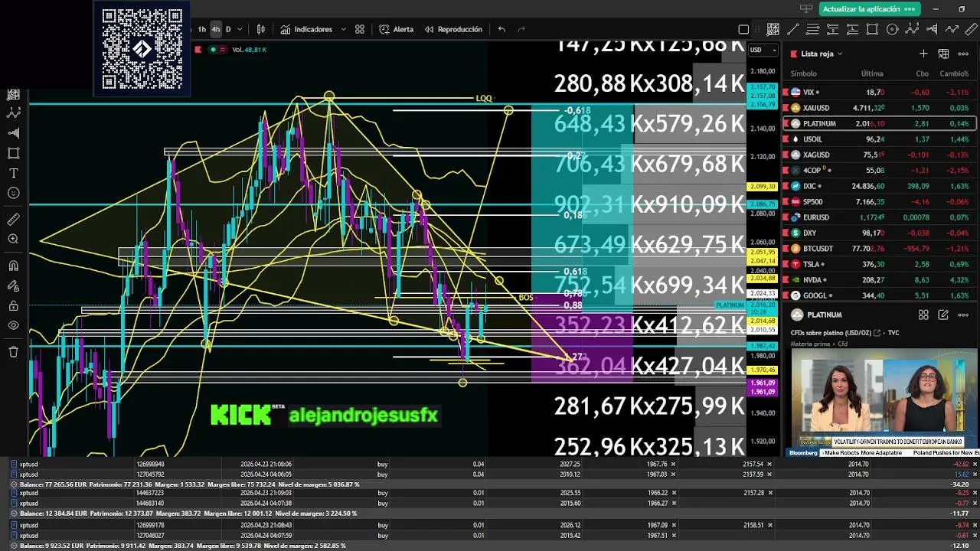Image resolution: width=980 pixels, height=551 pixels.
Task: Click Actualizar la aplicación button
Action: click(869, 9)
